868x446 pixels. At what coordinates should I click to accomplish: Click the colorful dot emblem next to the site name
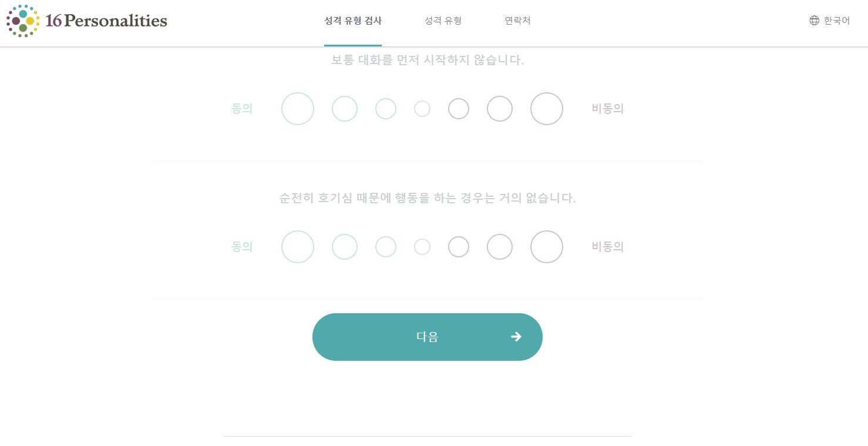[x=22, y=21]
